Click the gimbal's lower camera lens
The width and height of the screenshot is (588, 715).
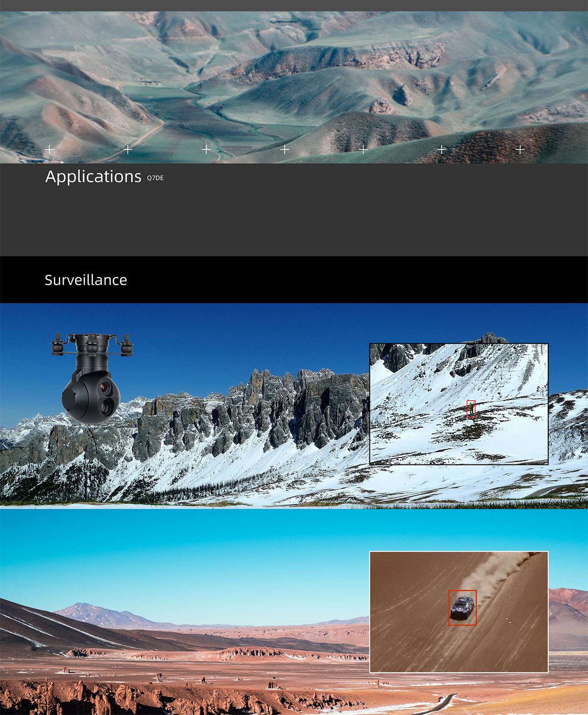pos(106,406)
